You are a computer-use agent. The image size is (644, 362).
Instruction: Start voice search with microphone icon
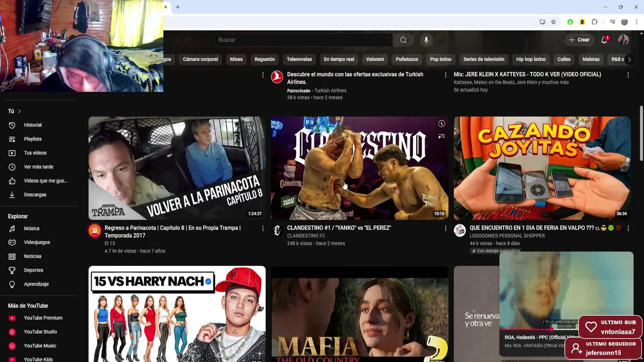pos(426,40)
